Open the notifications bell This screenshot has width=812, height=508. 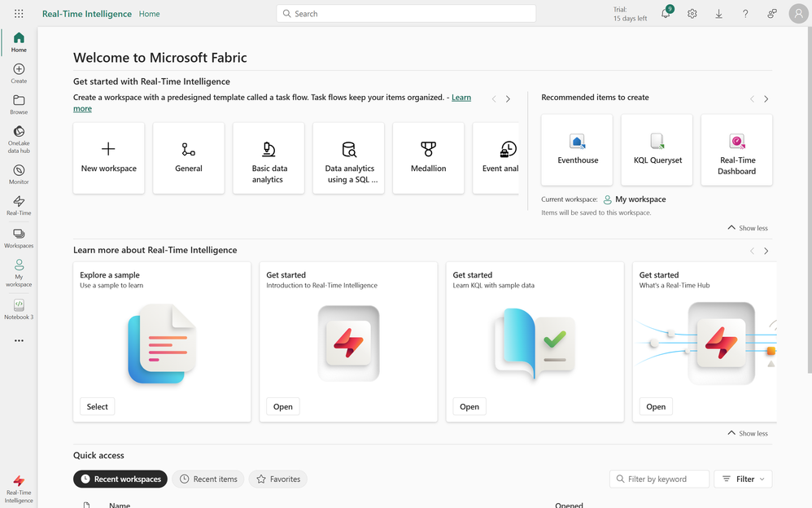point(666,14)
